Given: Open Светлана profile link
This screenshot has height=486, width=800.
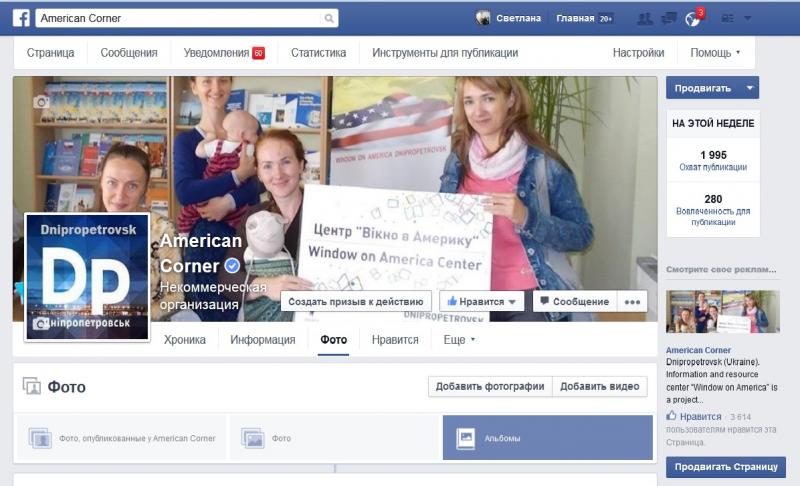Looking at the screenshot, I should click(518, 18).
